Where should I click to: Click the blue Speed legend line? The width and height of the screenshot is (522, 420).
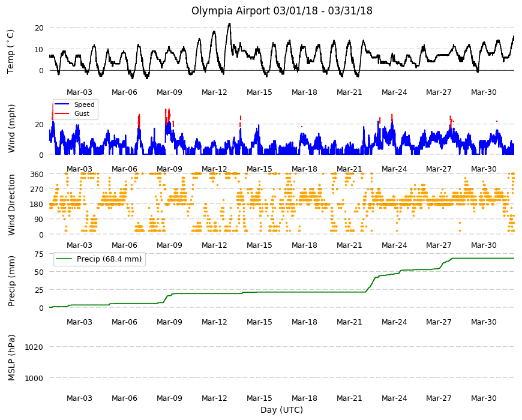[62, 104]
